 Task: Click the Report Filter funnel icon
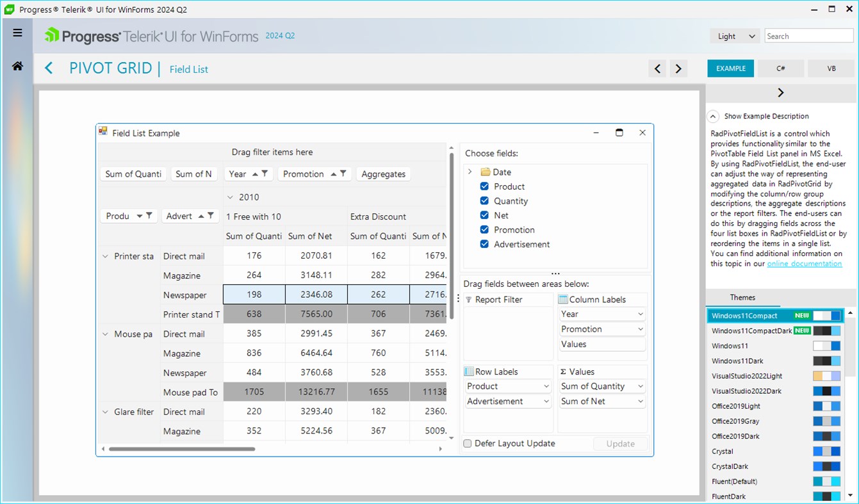(x=468, y=300)
